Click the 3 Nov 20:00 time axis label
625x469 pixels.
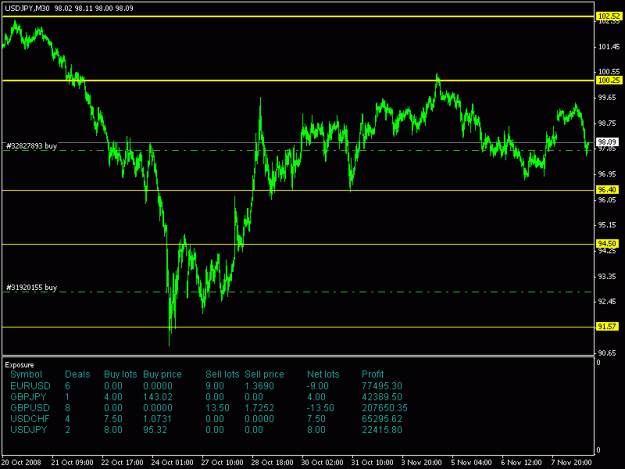[x=421, y=463]
